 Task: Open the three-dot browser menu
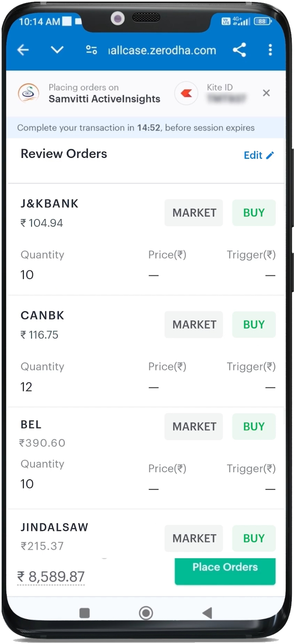pyautogui.click(x=270, y=50)
